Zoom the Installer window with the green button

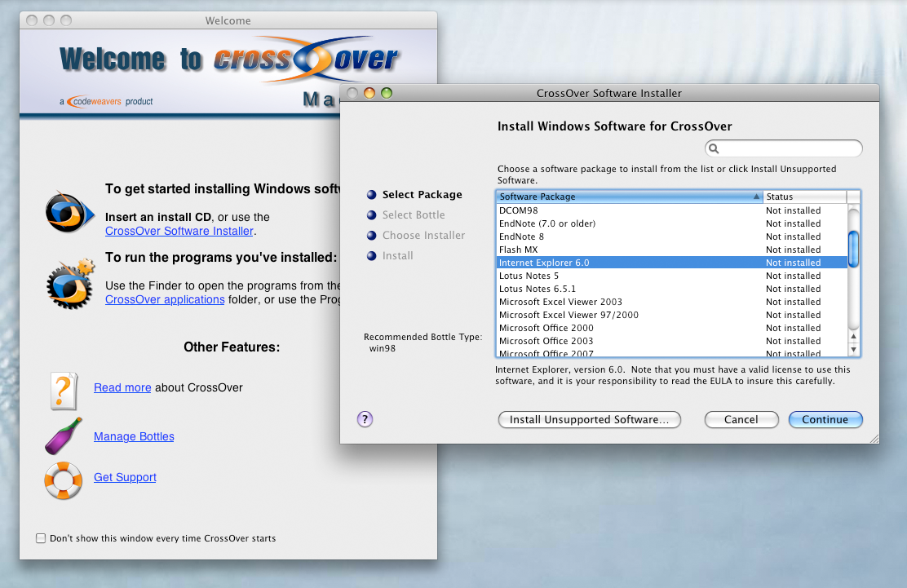[x=387, y=93]
